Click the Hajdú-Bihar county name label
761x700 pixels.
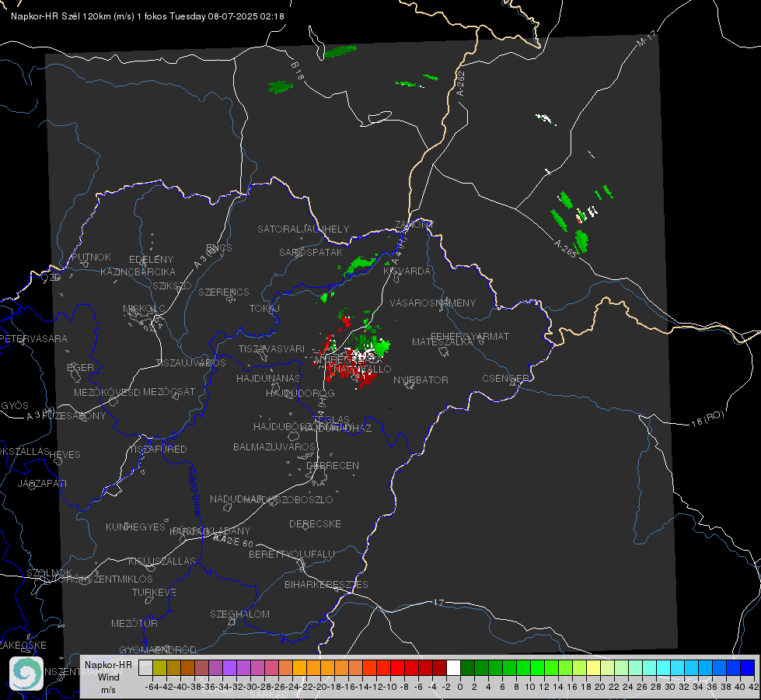(x=194, y=492)
